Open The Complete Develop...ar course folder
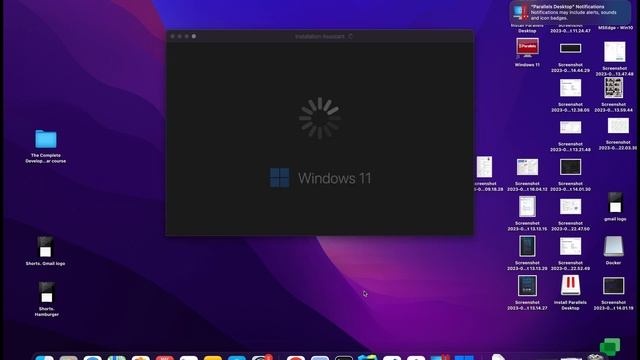The height and width of the screenshot is (360, 640). click(46, 140)
